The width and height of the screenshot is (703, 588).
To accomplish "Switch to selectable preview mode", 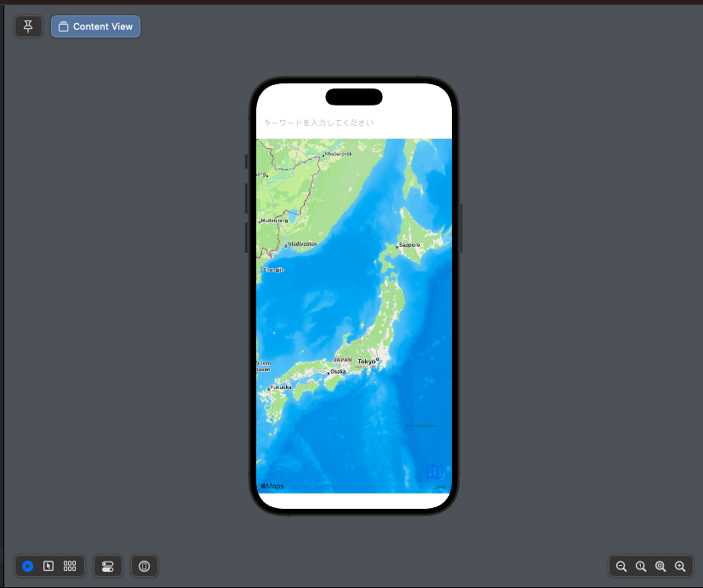I will [x=49, y=566].
